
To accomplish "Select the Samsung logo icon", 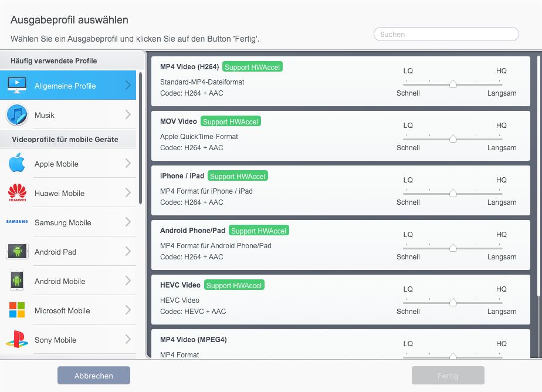I will point(17,222).
